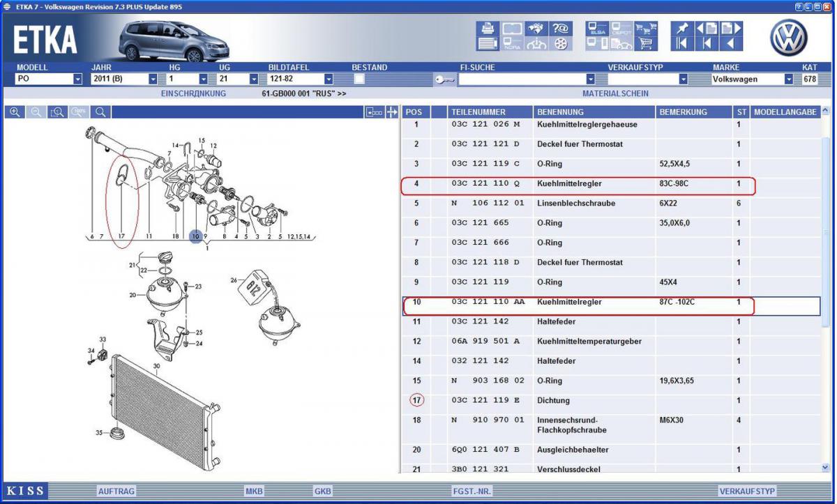Open the MARKE Volkswagen dropdown
Viewport: 837px width, 504px height.
tap(788, 79)
